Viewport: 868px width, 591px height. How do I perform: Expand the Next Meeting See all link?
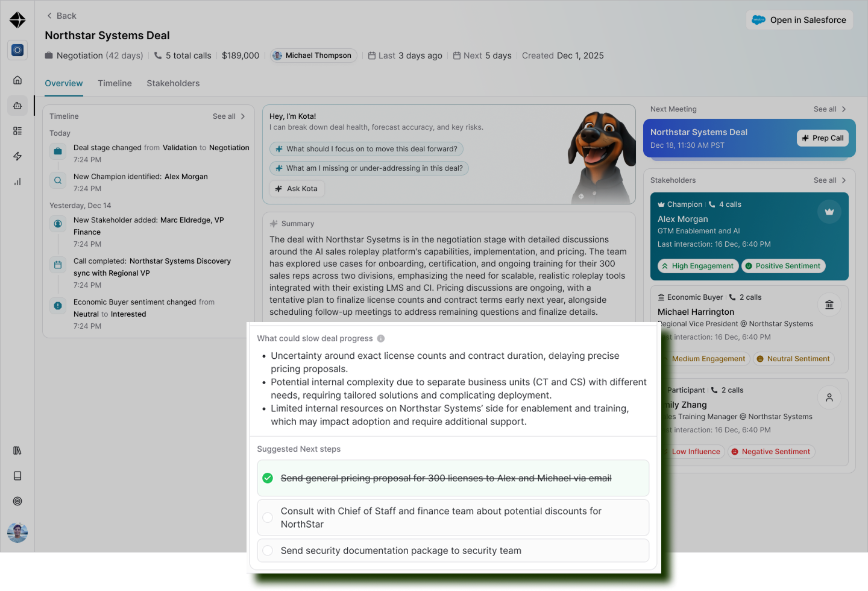[830, 109]
